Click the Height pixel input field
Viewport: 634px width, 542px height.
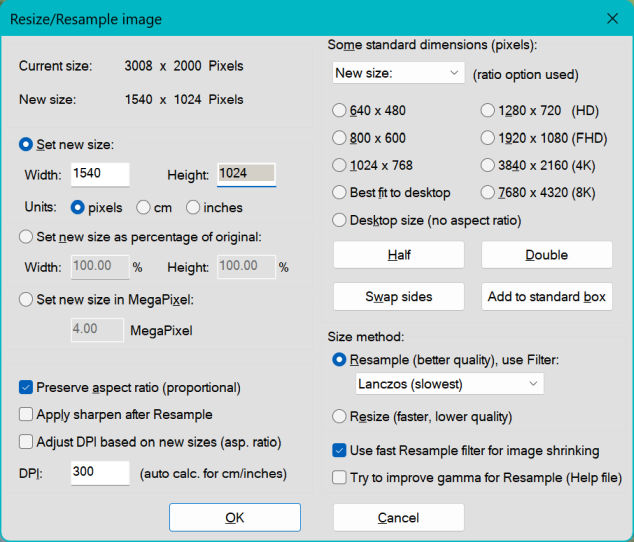click(x=246, y=174)
